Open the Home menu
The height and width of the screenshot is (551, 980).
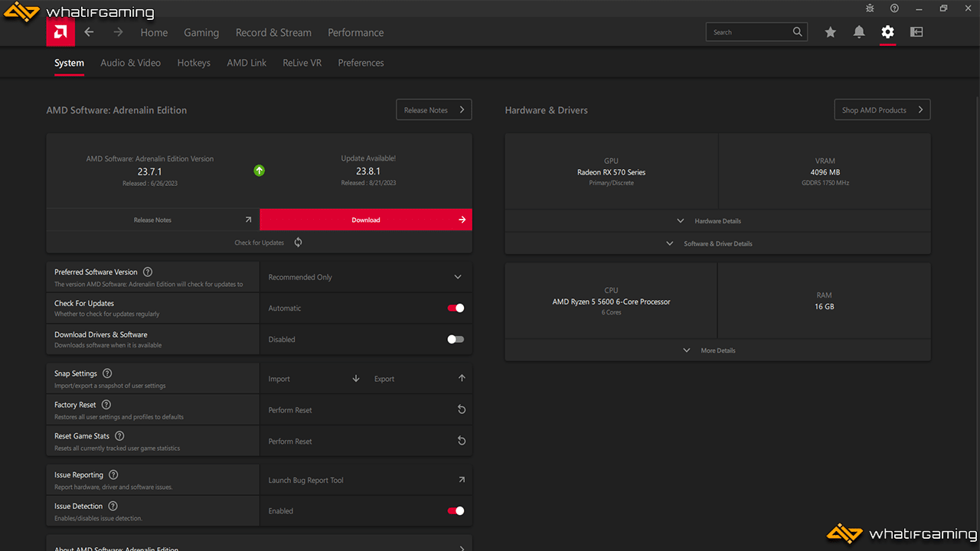point(154,33)
